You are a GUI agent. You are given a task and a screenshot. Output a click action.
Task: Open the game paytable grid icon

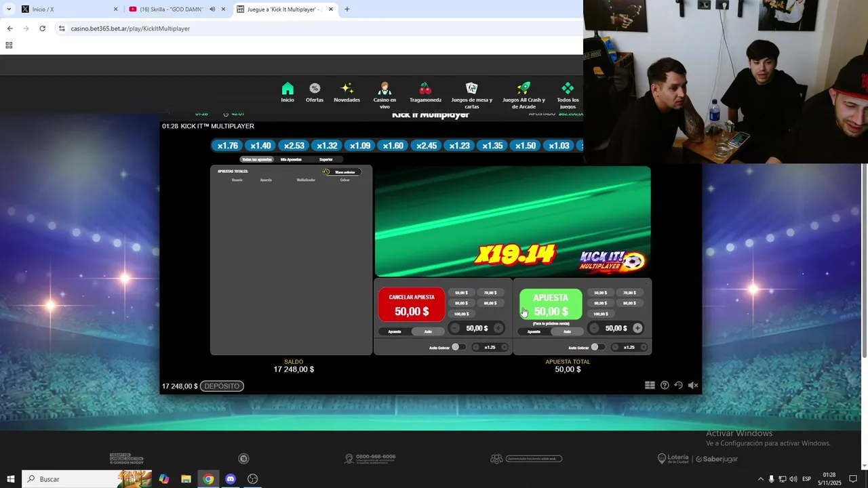pos(650,385)
